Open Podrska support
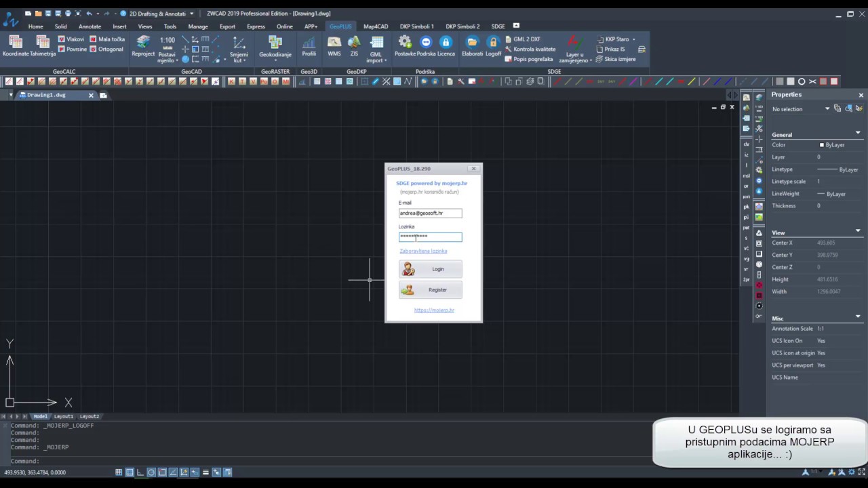This screenshot has height=488, width=868. (x=426, y=46)
